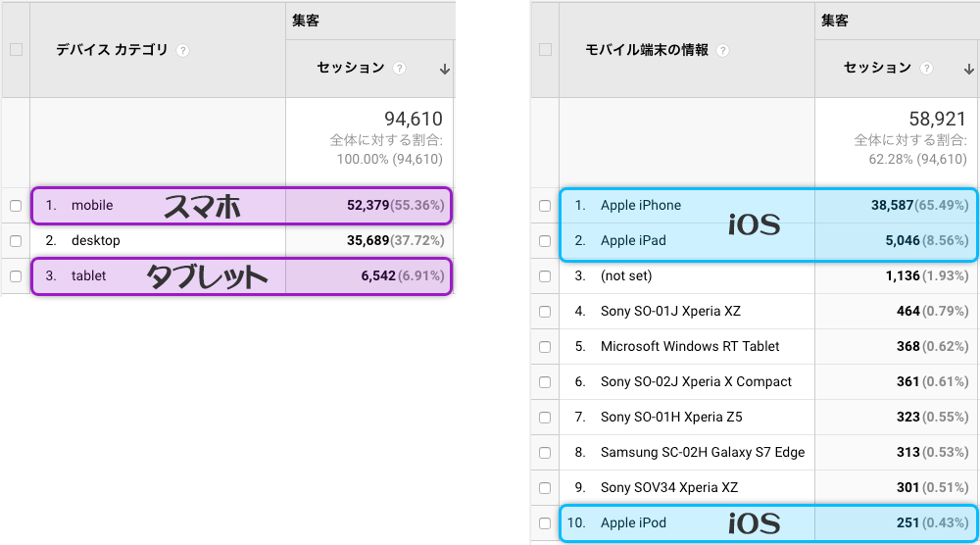The height and width of the screenshot is (545, 980).
Task: Open Samsung SC-02H Galaxy S7 Edge link
Action: tap(703, 453)
